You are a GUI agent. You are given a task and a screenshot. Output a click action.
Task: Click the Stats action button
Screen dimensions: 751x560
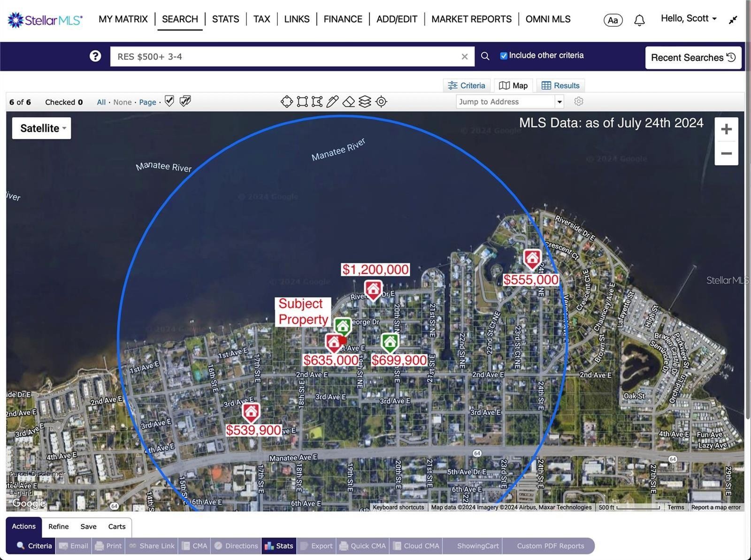279,546
